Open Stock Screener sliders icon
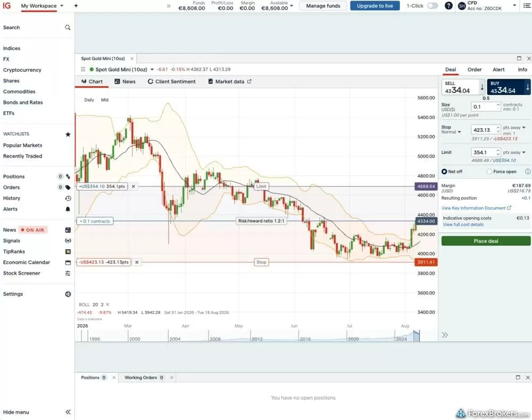 68,273
